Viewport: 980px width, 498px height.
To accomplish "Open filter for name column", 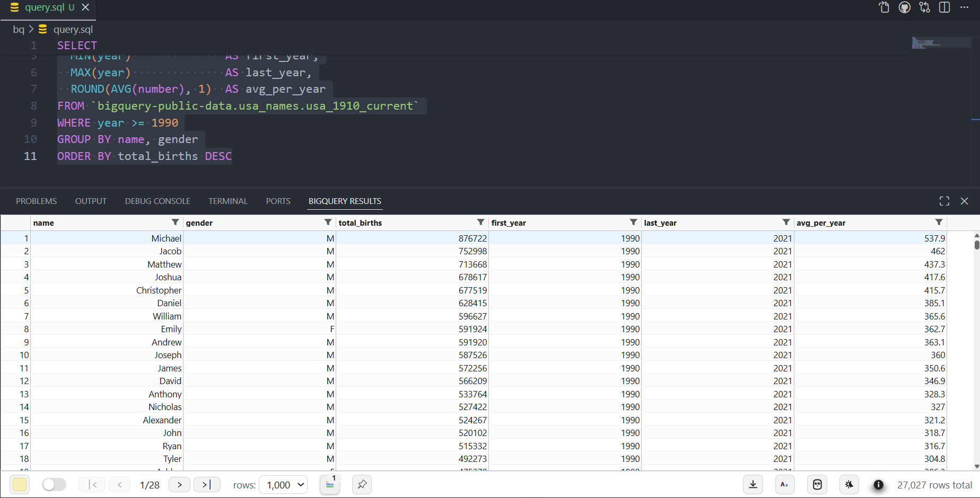I will (175, 222).
